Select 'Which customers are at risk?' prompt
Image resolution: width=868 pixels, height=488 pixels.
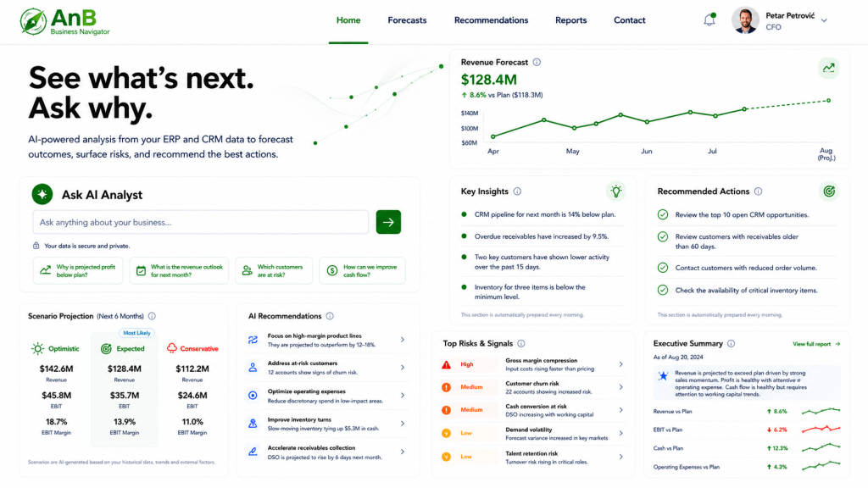click(274, 270)
